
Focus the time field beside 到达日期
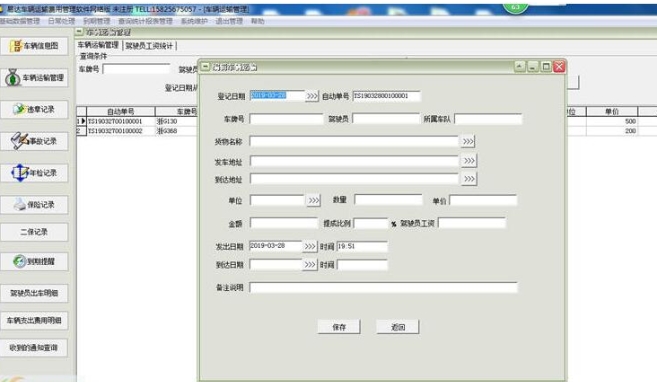click(362, 265)
